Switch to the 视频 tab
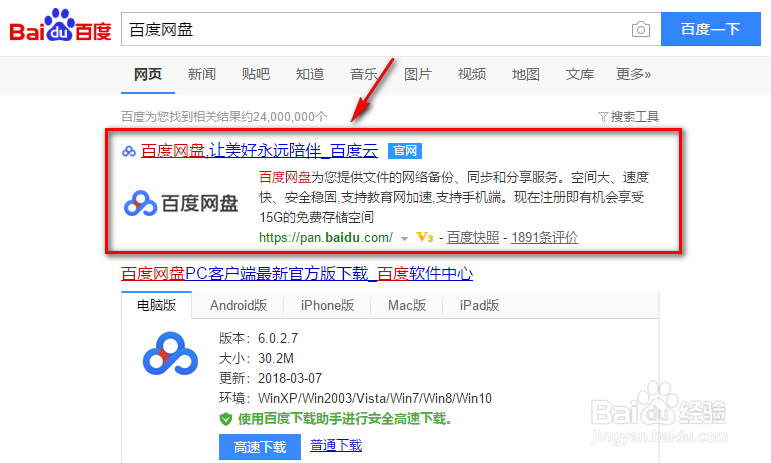The width and height of the screenshot is (771, 463). (x=472, y=74)
